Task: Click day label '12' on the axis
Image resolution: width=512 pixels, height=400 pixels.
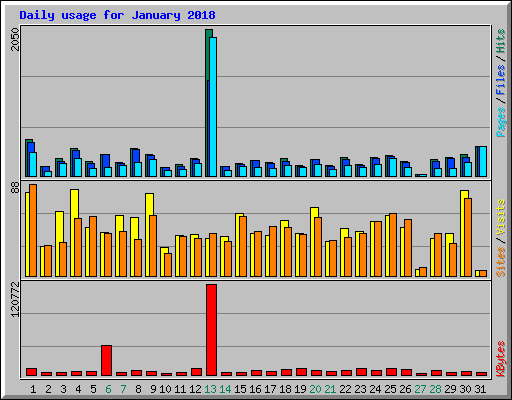Action: click(195, 389)
